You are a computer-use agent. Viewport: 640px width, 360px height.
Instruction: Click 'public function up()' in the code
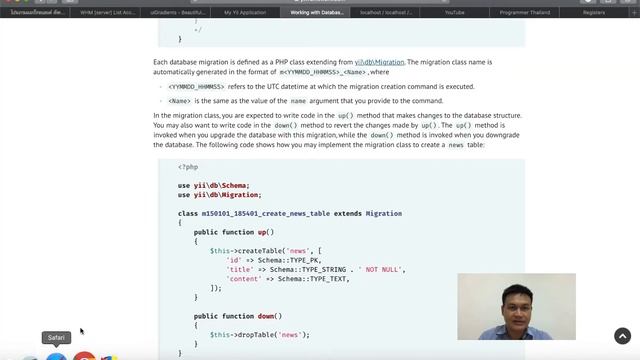[234, 232]
